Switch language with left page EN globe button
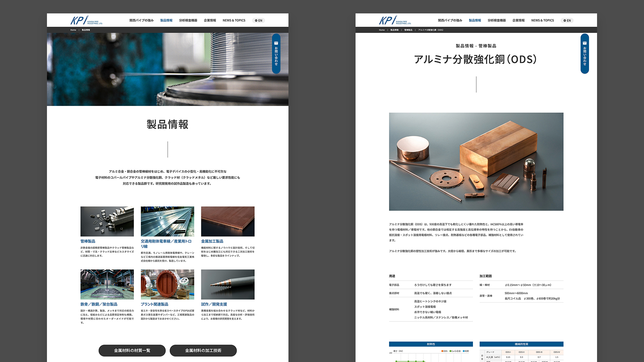The width and height of the screenshot is (644, 362). click(x=258, y=20)
